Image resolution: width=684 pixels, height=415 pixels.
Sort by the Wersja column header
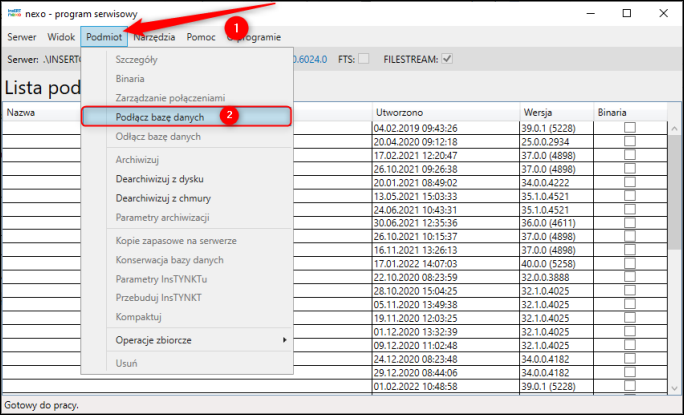(557, 113)
